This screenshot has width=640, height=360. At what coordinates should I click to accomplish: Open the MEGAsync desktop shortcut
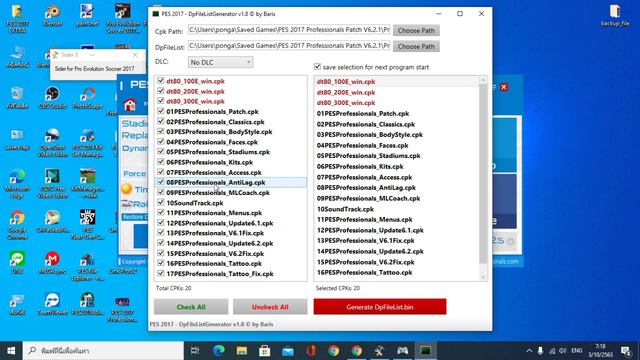[x=52, y=262]
